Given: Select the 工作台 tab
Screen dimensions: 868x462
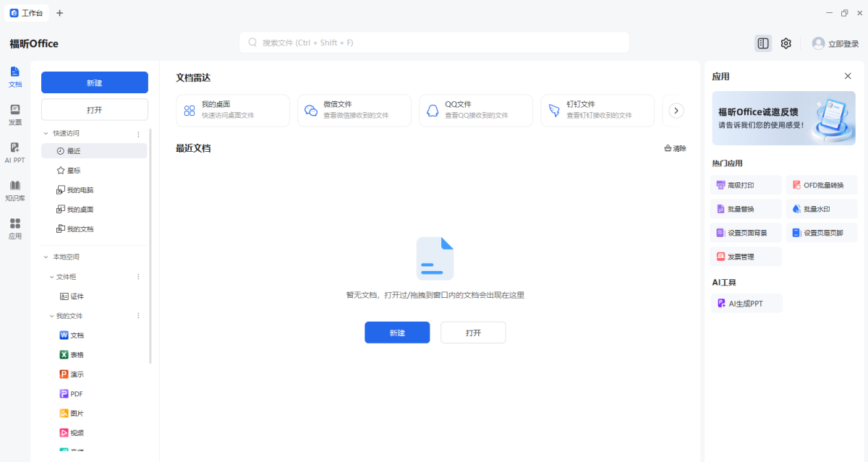Looking at the screenshot, I should click(27, 13).
